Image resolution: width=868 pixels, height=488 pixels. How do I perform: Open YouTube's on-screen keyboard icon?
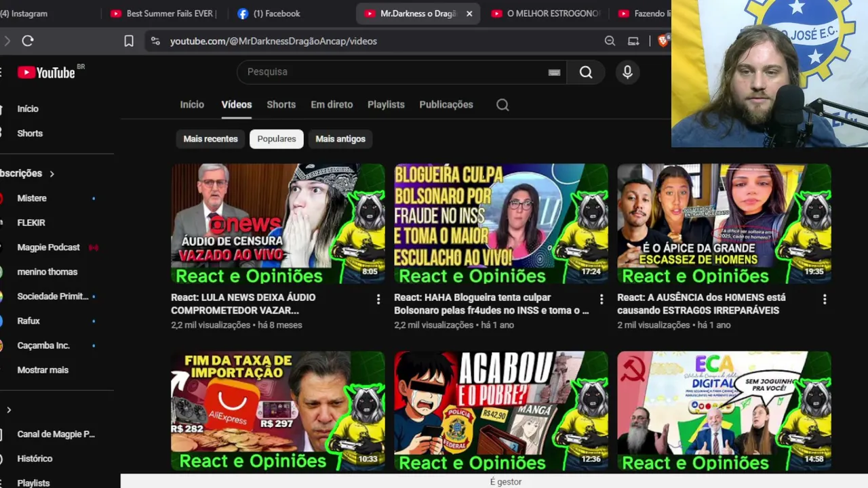click(554, 73)
